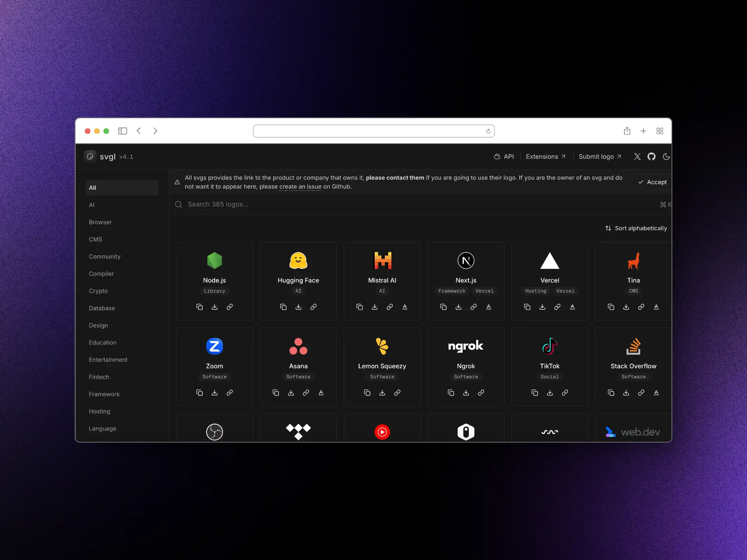Select the web.dev logo thumbnail
This screenshot has width=747, height=560.
633,432
